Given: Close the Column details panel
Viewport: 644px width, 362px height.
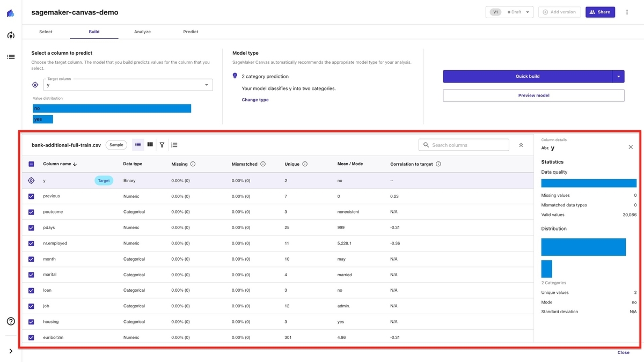Looking at the screenshot, I should coord(631,147).
